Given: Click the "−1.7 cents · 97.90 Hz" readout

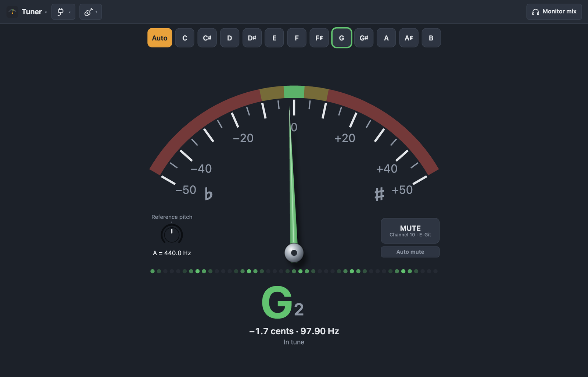Looking at the screenshot, I should [294, 331].
